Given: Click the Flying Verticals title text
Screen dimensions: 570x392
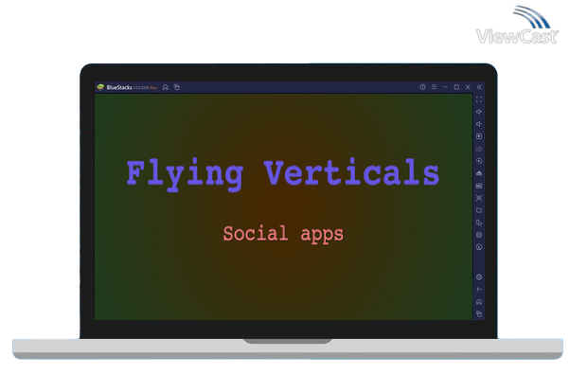Looking at the screenshot, I should tap(282, 173).
